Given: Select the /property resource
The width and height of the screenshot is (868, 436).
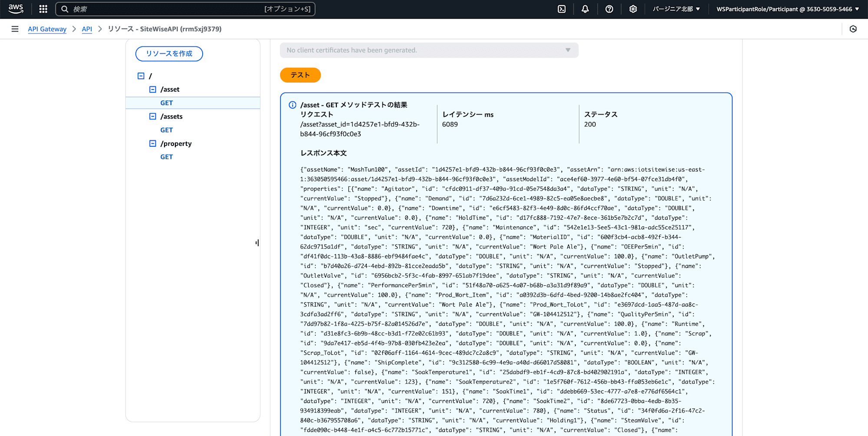Looking at the screenshot, I should point(176,143).
